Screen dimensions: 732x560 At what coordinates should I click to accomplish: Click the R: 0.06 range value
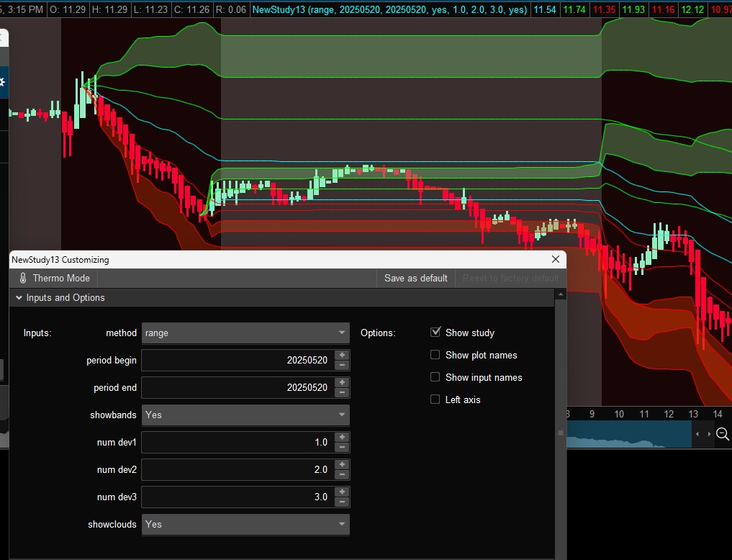tap(231, 9)
